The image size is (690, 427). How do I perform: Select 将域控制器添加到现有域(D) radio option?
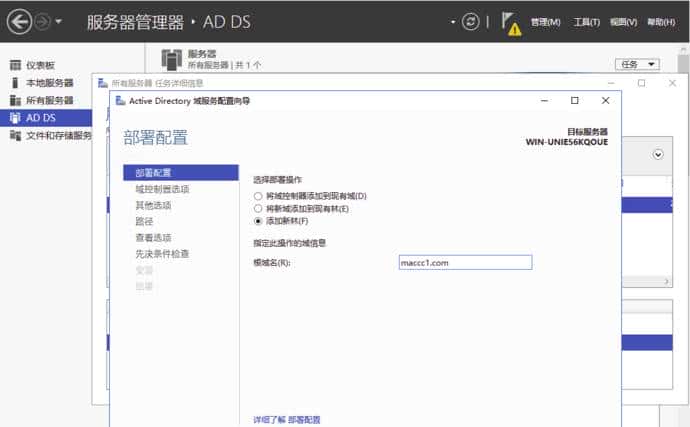[x=258, y=196]
